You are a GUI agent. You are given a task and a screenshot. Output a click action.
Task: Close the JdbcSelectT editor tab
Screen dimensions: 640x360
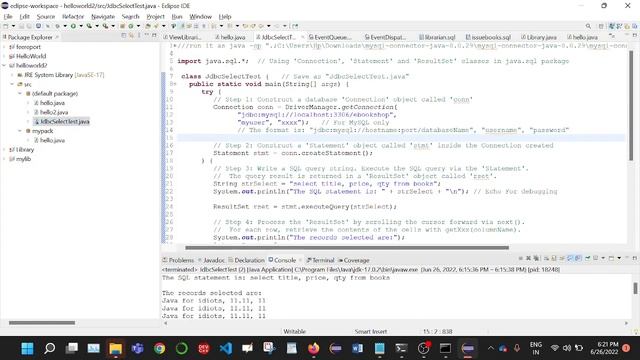[x=302, y=37]
